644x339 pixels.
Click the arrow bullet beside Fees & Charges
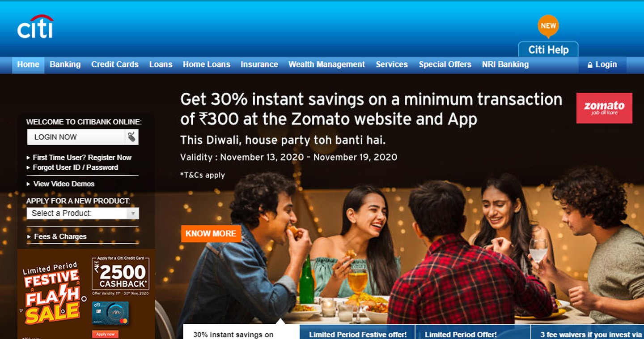(29, 237)
